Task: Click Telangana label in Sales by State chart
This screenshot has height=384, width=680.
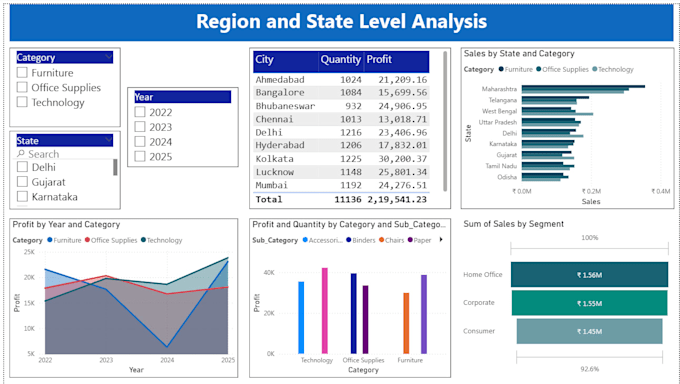Action: (503, 100)
